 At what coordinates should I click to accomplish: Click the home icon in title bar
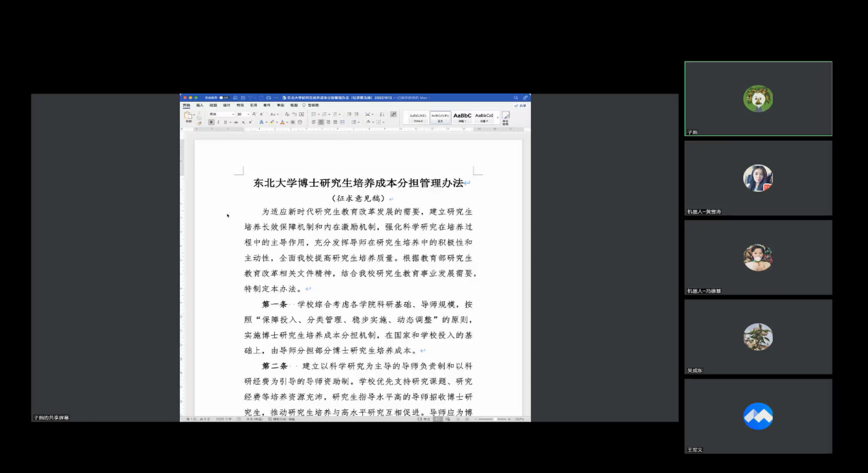pyautogui.click(x=235, y=98)
